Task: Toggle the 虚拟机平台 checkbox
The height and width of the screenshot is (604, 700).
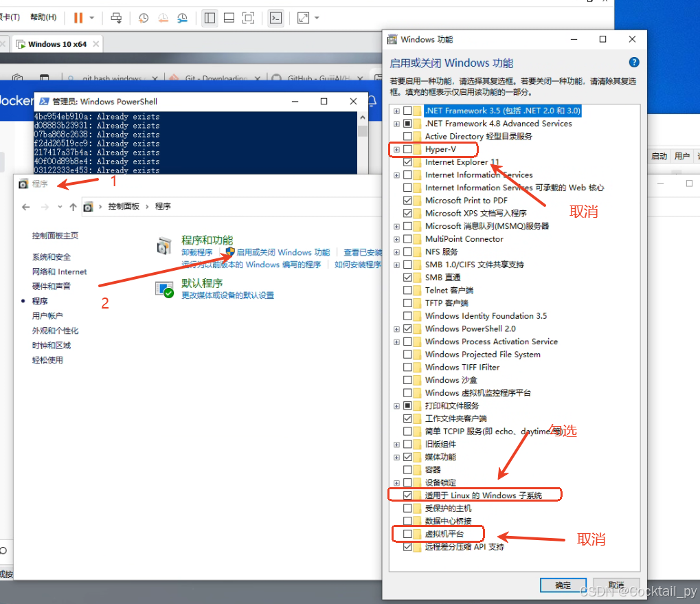Action: [x=407, y=534]
